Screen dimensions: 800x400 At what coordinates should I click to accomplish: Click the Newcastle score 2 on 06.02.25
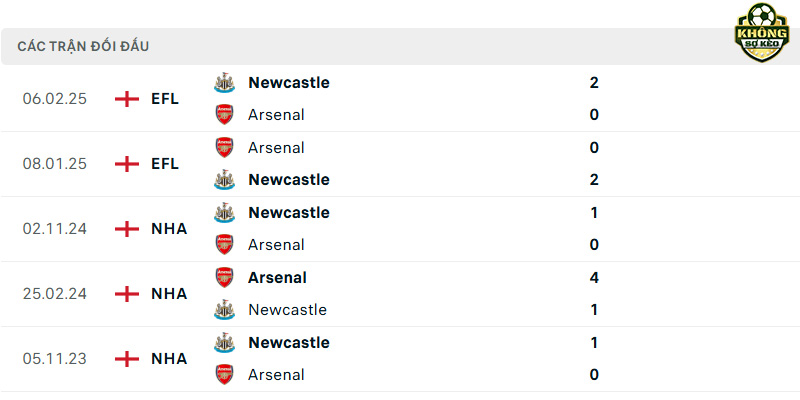click(594, 83)
